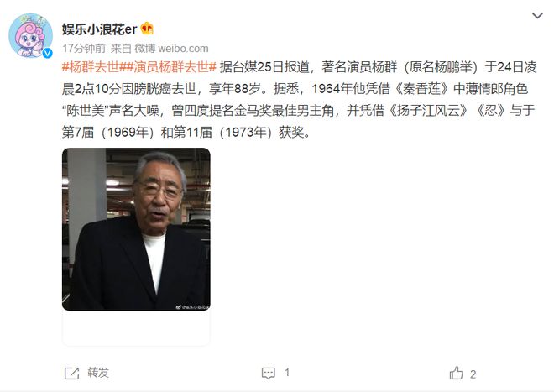
Task: Click the 来自 source label text
Action: (121, 48)
